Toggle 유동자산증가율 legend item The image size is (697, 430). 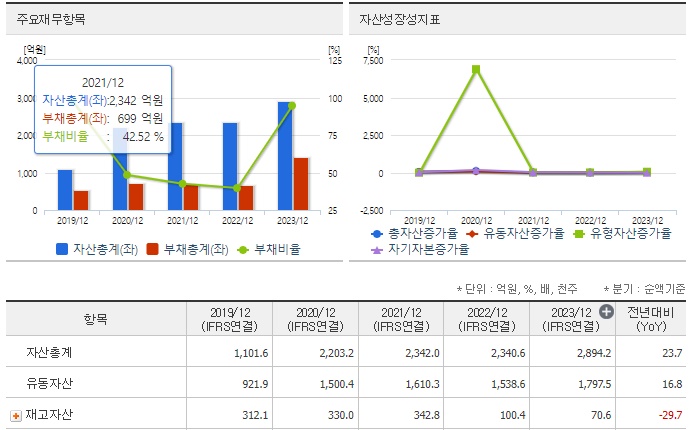point(515,233)
